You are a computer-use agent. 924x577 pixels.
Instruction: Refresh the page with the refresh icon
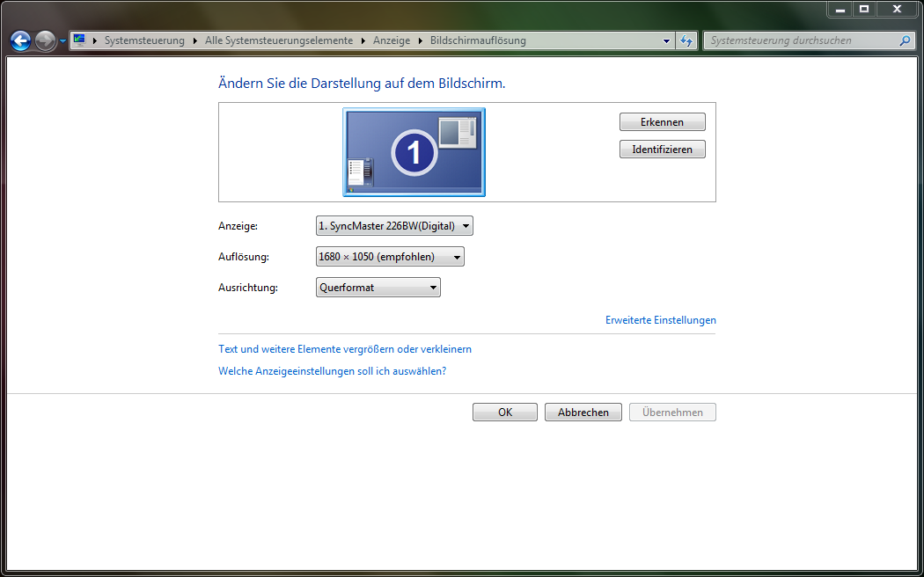tap(686, 40)
